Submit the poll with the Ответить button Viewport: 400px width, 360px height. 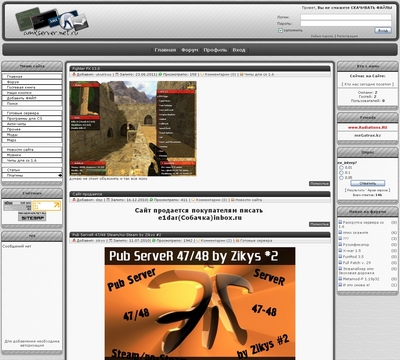(x=368, y=183)
